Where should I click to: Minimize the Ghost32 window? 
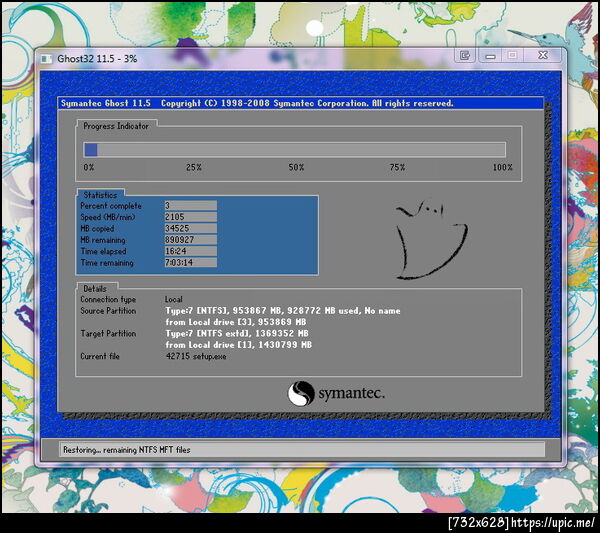pyautogui.click(x=490, y=56)
